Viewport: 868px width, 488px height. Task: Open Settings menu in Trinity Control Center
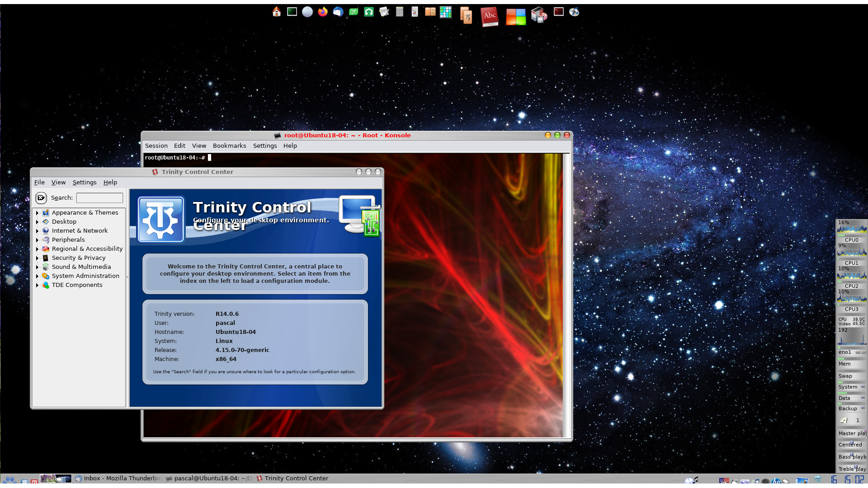pyautogui.click(x=85, y=182)
